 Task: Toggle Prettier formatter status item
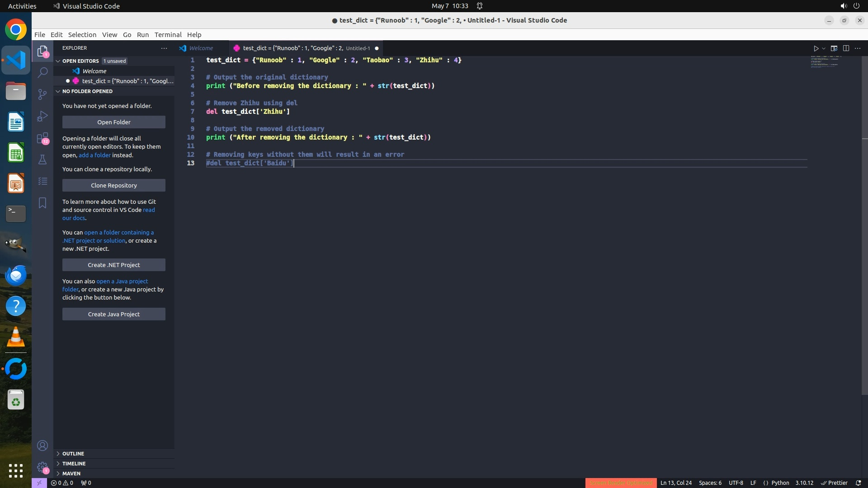pyautogui.click(x=834, y=483)
